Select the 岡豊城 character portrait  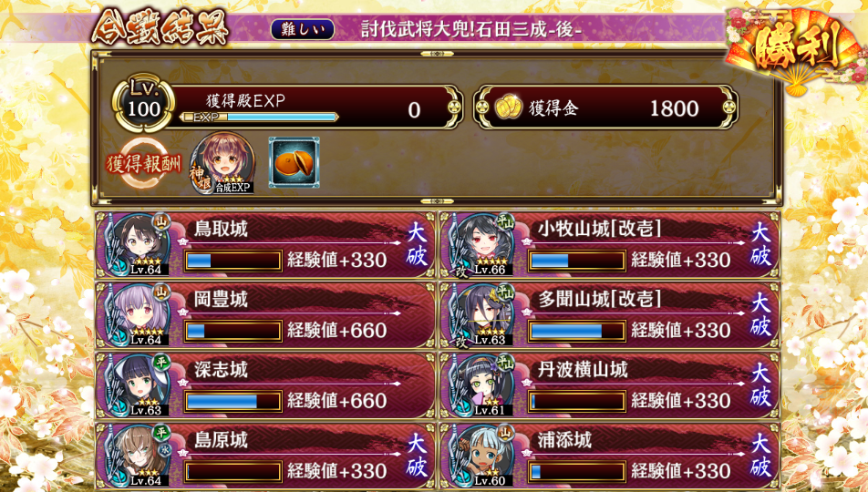click(x=139, y=314)
